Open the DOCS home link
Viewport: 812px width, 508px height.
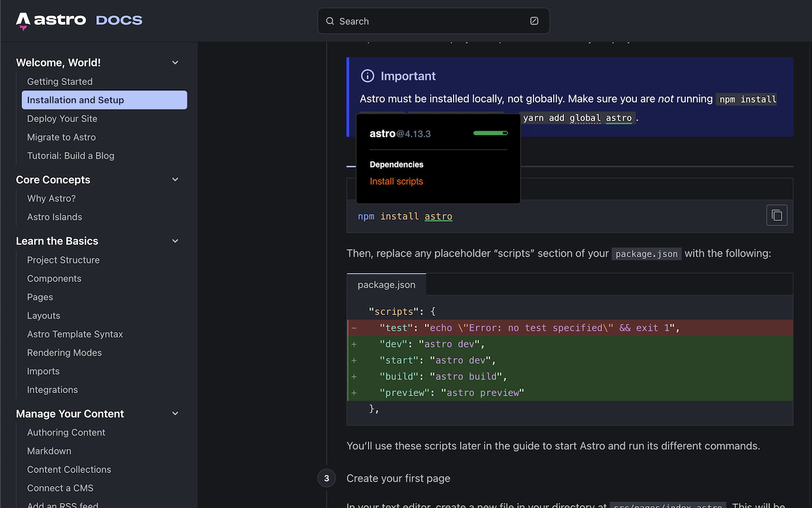tap(119, 20)
